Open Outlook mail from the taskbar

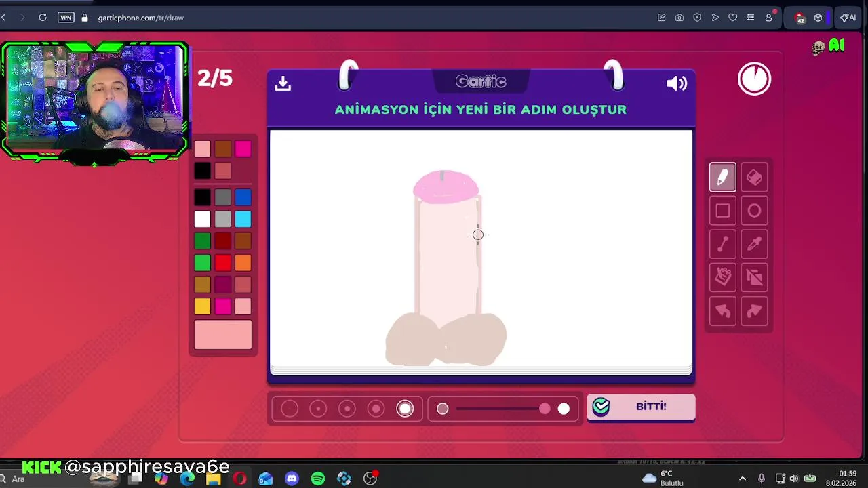[x=266, y=479]
